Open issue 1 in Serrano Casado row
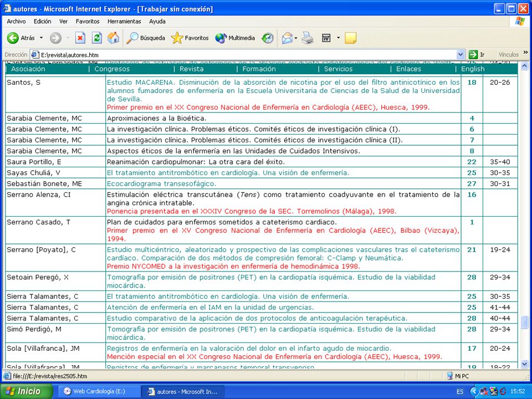The height and width of the screenshot is (399, 532). click(472, 222)
